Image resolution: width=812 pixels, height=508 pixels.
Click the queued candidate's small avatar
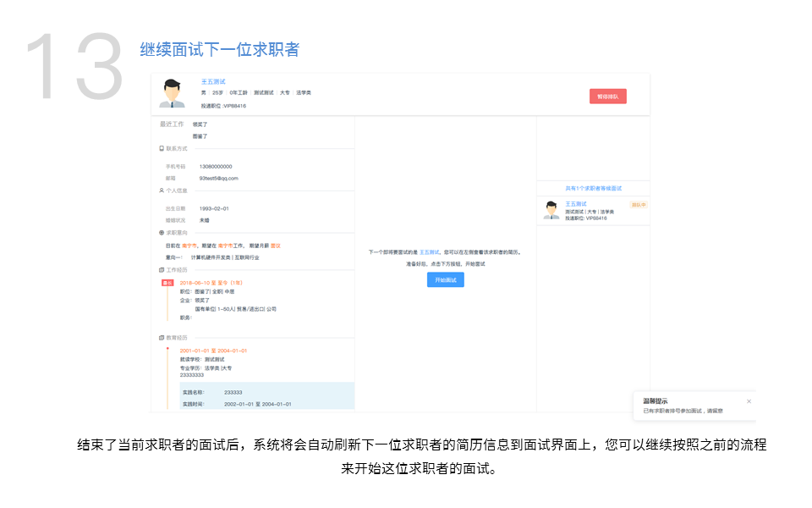(551, 210)
